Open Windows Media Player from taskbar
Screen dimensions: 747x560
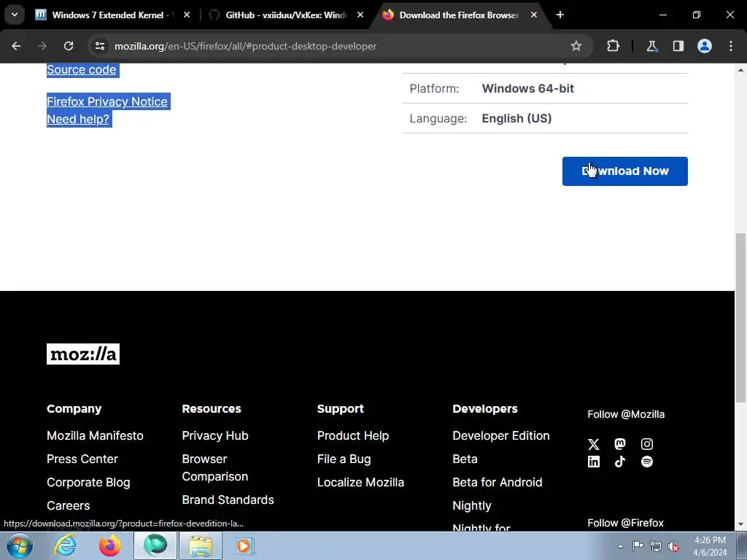pyautogui.click(x=245, y=545)
